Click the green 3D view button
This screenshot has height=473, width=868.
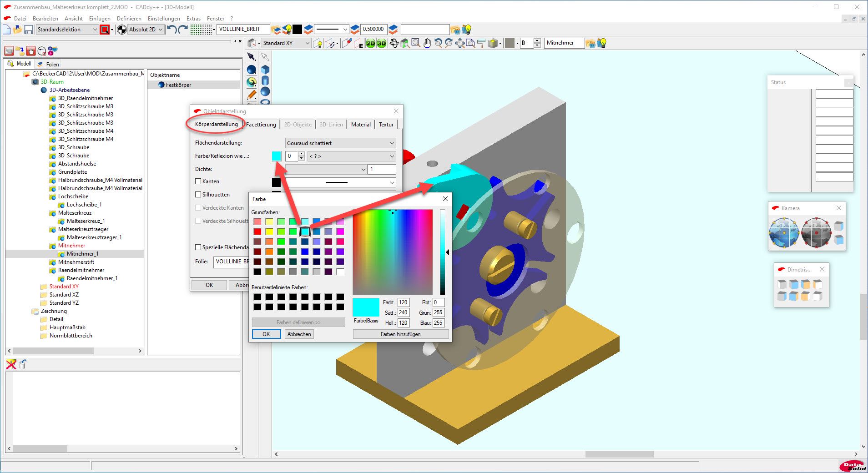click(382, 43)
